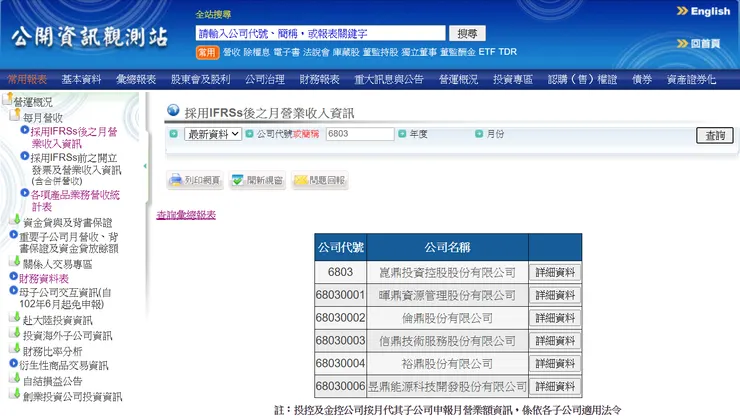Collapse the 每月營收 folder icon
The image size is (740, 419).
coord(15,114)
